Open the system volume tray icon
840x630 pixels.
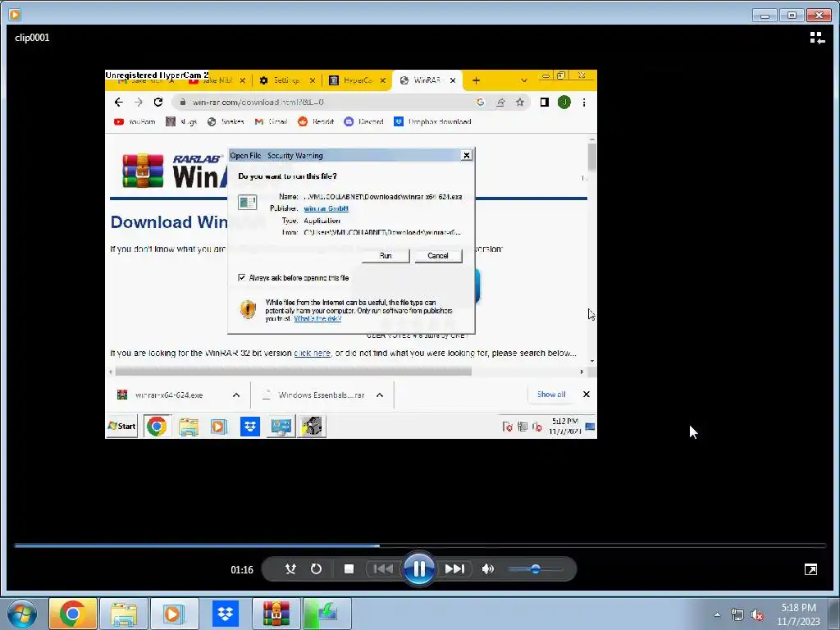[x=757, y=615]
